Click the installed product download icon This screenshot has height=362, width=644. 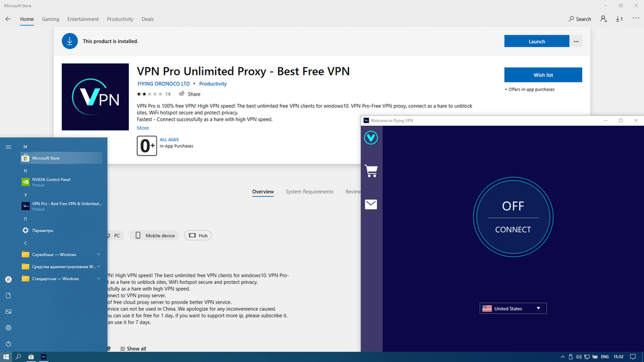[70, 41]
